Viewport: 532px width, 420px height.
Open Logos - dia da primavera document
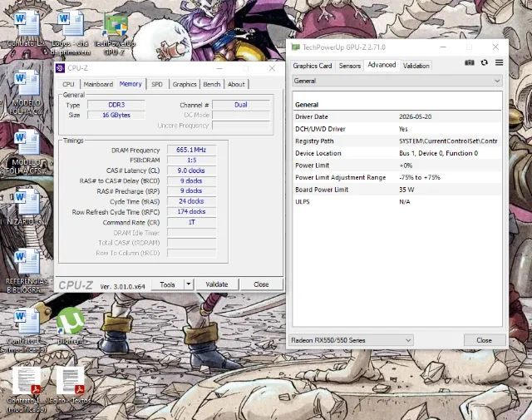coord(70,32)
